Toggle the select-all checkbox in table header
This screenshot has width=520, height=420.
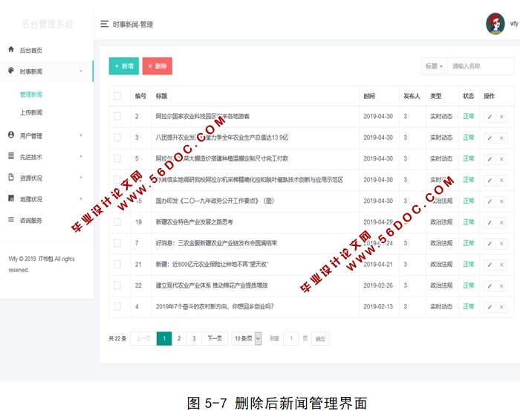pyautogui.click(x=117, y=96)
